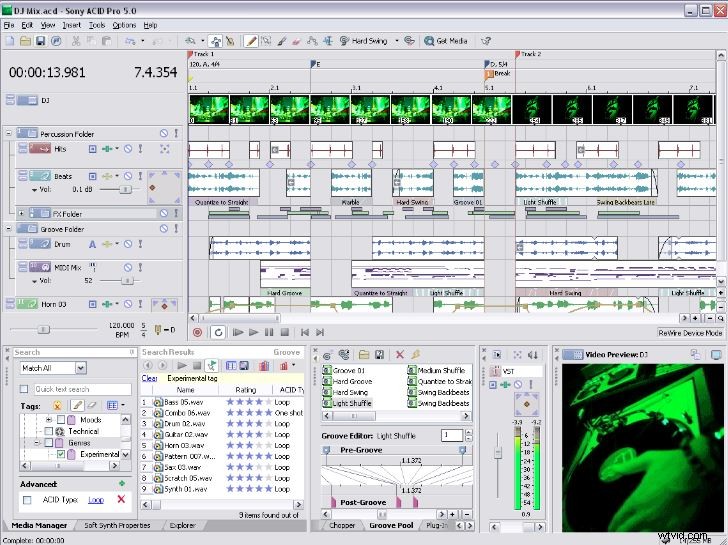728x545 pixels.
Task: Select Horn 03.wav in the results list
Action: click(x=179, y=445)
